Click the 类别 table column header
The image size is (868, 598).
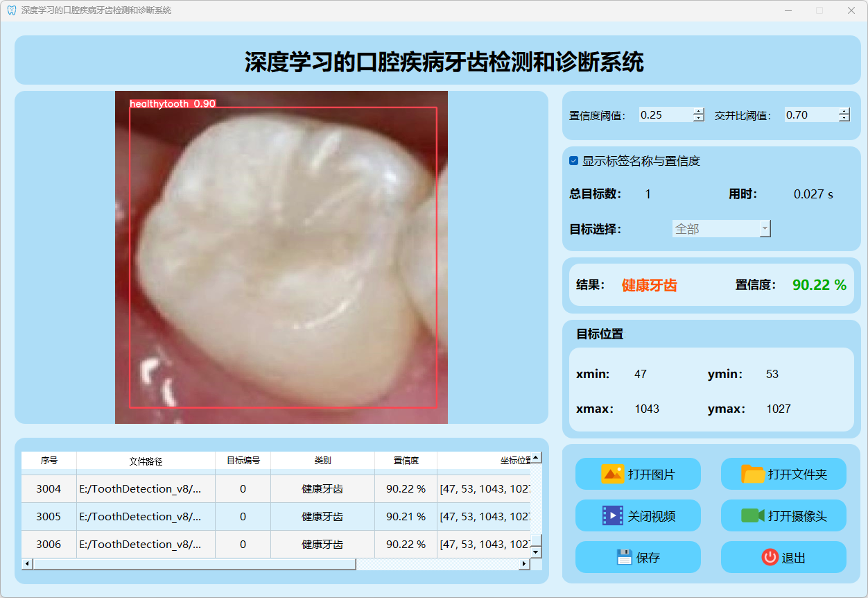tap(322, 461)
